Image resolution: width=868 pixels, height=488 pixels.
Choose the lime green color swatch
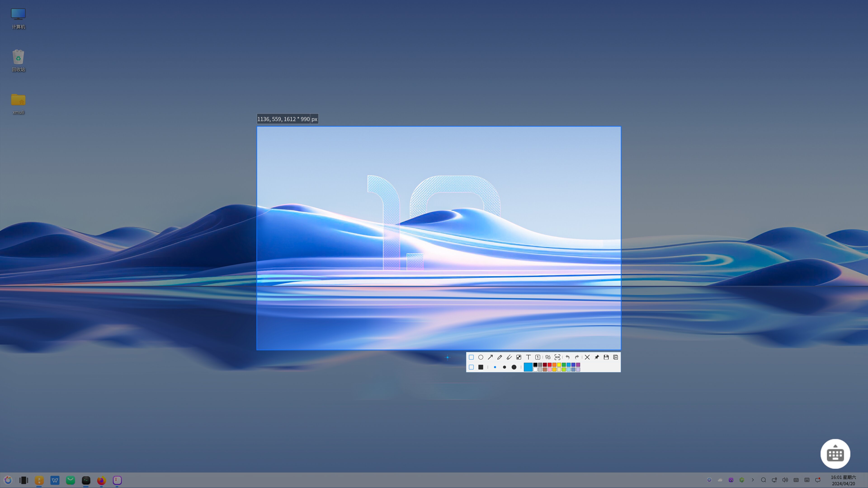coord(564,369)
